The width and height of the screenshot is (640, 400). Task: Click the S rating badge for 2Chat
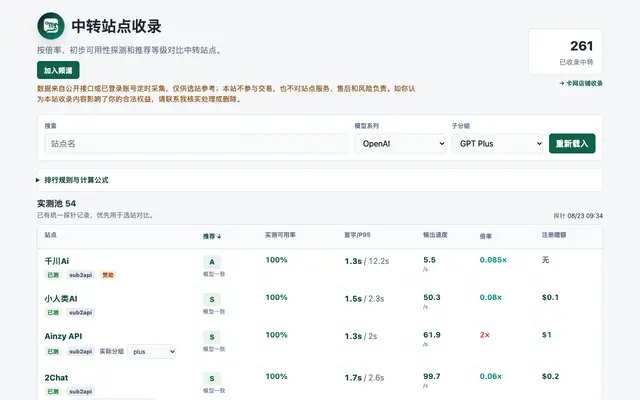coord(212,378)
